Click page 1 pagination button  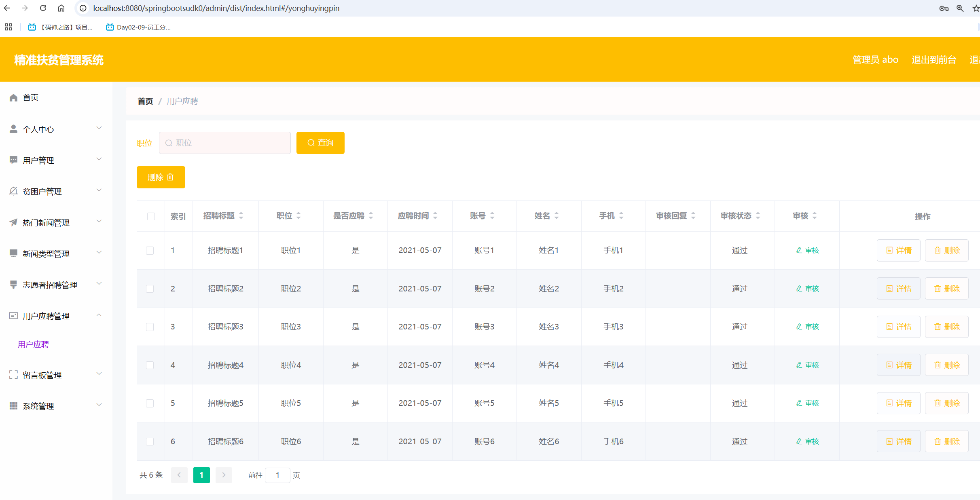(201, 475)
